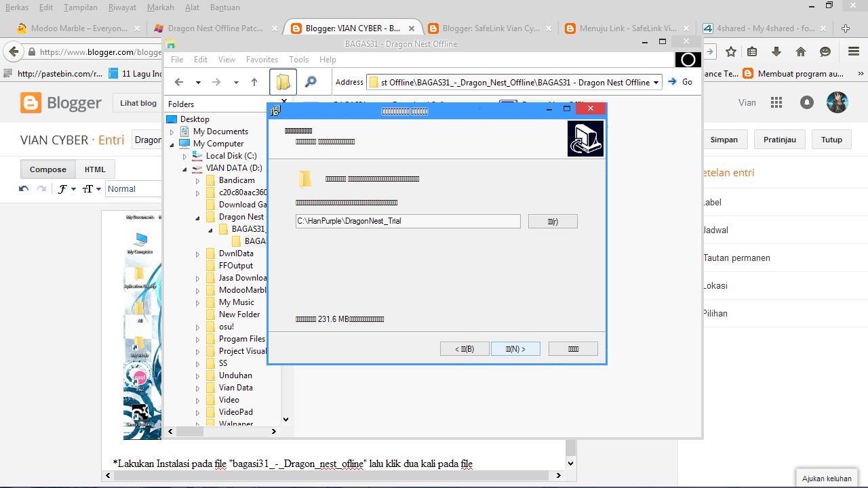The image size is (868, 488).
Task: Open Vian account avatar in Blogger
Action: click(837, 102)
